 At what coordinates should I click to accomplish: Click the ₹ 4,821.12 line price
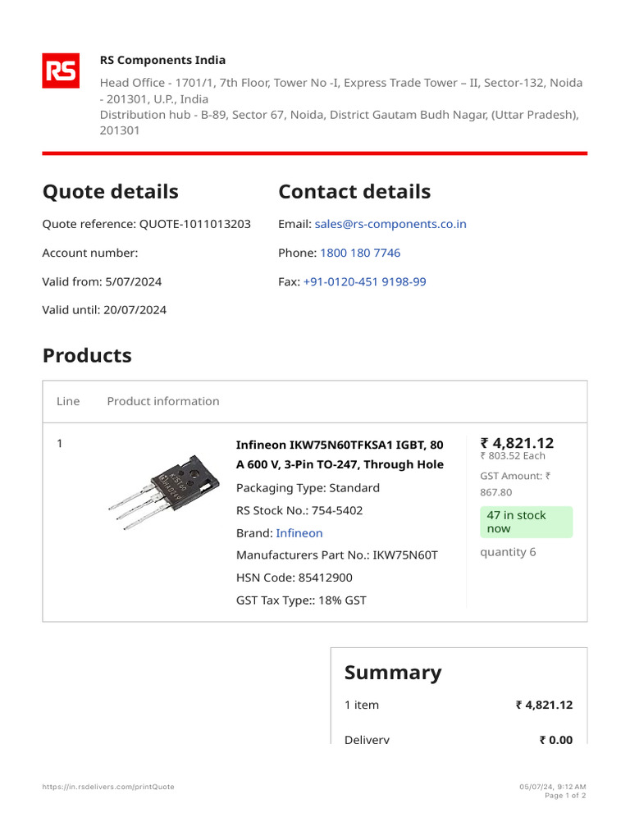pos(517,443)
